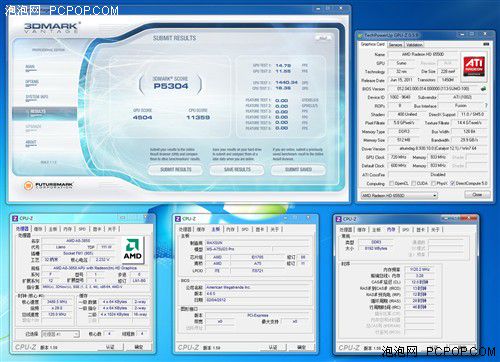Open the processor selection dropdown in CPU-Z
The width and height of the screenshot is (500, 362).
pos(60,334)
